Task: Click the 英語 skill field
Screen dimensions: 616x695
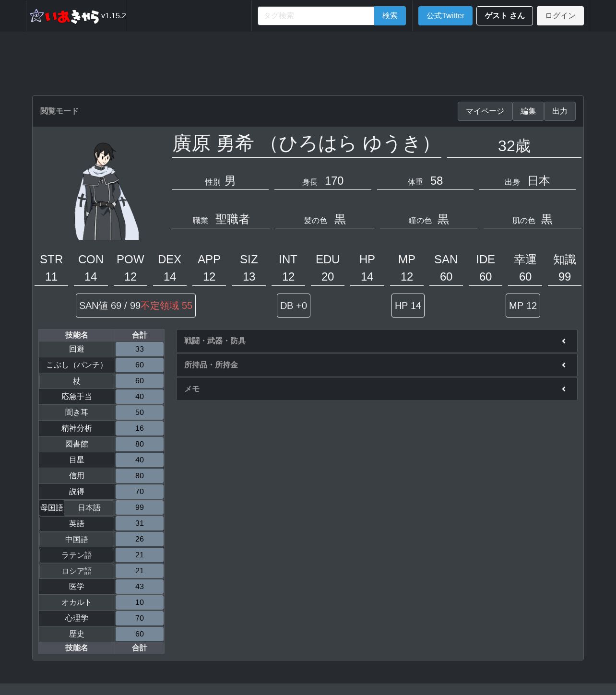Action: 77,523
